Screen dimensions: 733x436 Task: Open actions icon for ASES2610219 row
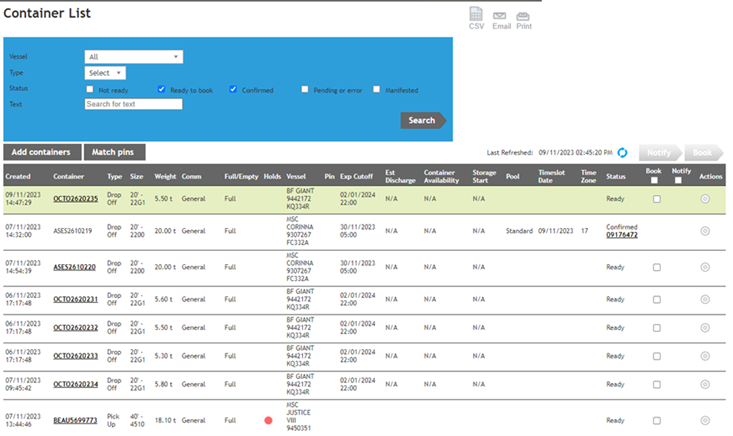click(x=705, y=231)
